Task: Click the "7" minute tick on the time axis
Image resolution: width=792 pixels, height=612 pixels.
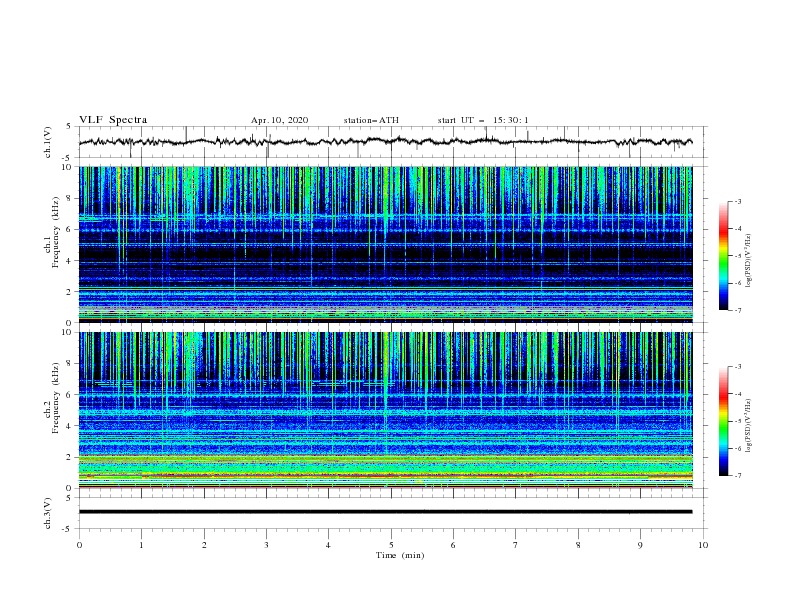Action: (516, 545)
